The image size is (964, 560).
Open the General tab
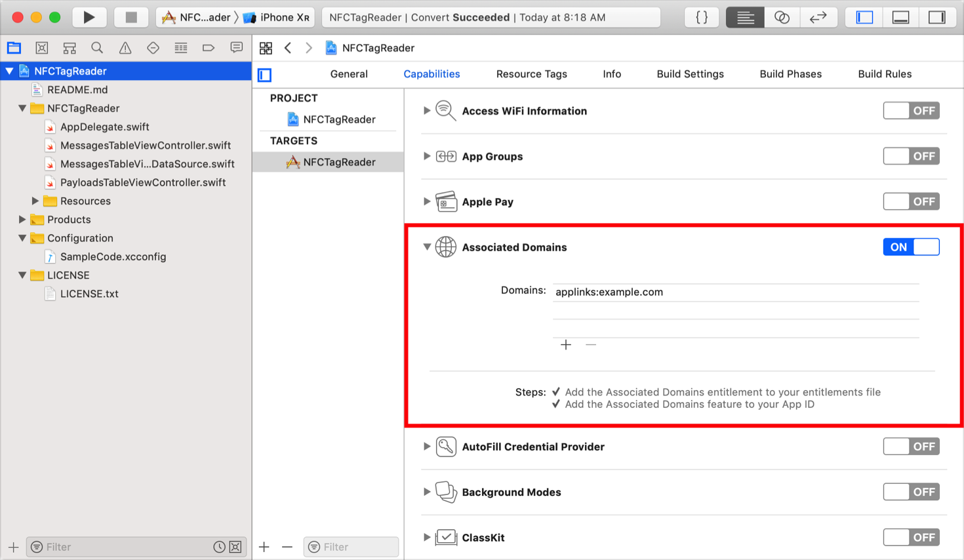(348, 74)
